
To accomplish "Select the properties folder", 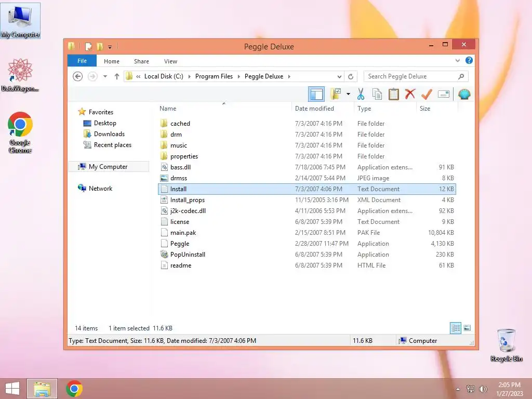I will [307, 156].
